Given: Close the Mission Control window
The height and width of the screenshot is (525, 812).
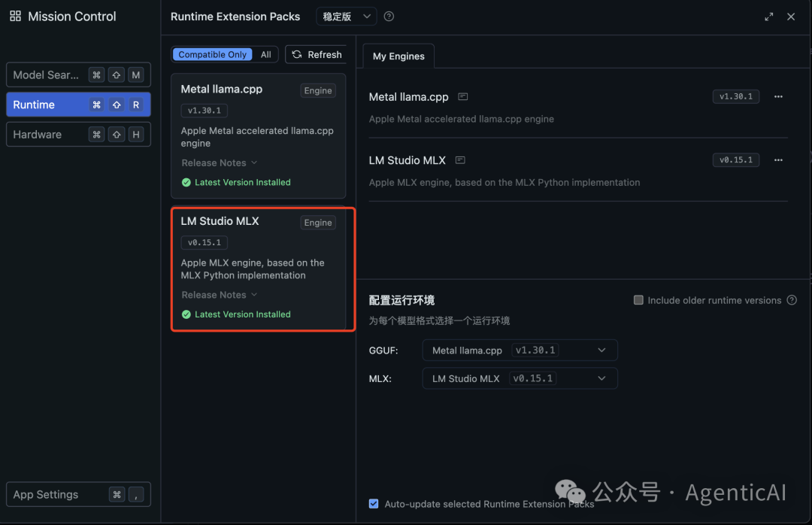Looking at the screenshot, I should [791, 17].
